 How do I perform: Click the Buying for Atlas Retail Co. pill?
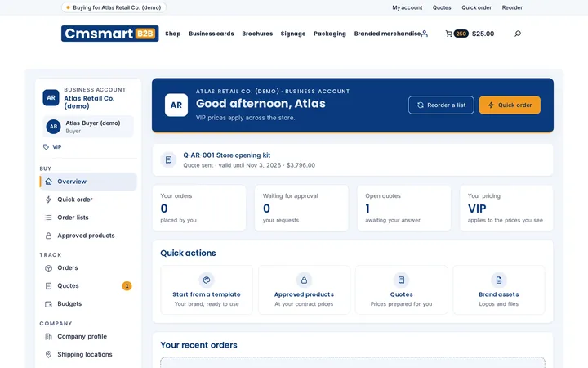coord(114,7)
